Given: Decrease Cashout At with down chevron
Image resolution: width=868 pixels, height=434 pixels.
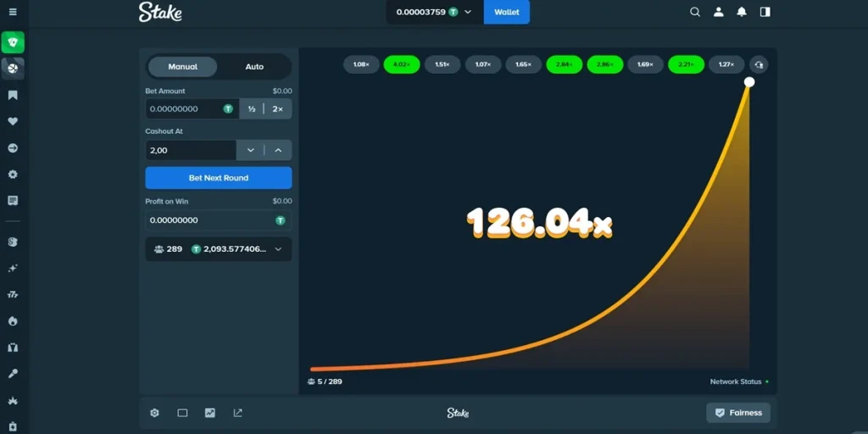Looking at the screenshot, I should point(251,151).
